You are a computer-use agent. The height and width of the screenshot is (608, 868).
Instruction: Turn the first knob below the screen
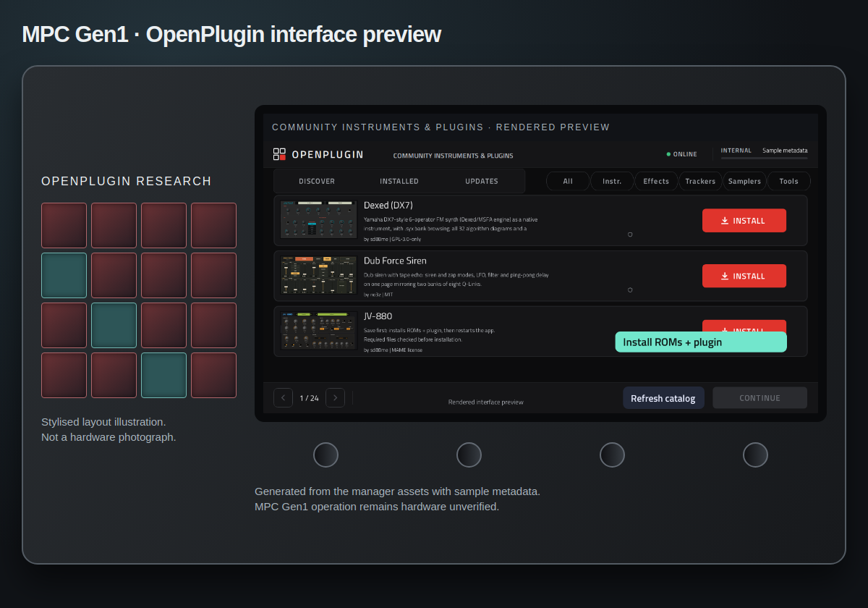[325, 455]
